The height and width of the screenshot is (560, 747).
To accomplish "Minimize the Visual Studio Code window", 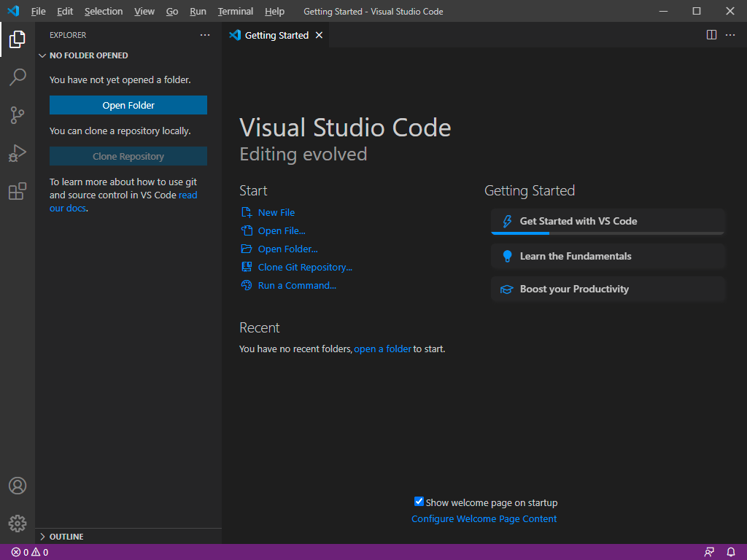I will 663,11.
